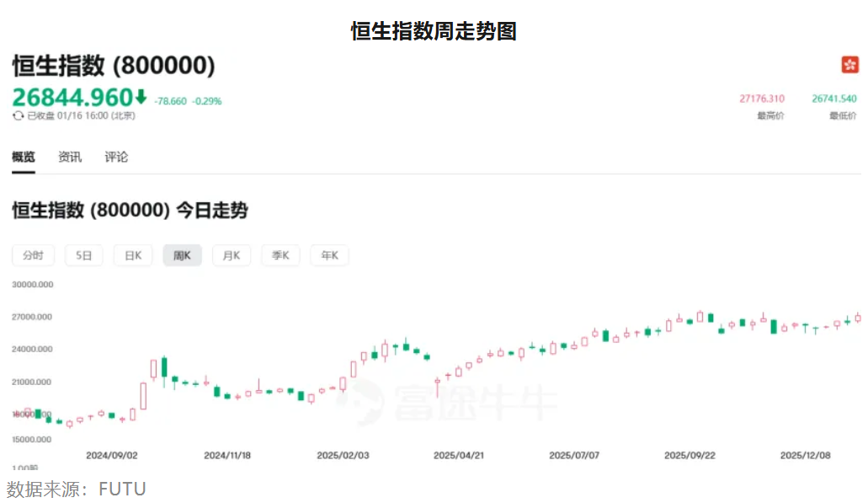The width and height of the screenshot is (868, 503).
Task: Click the green down arrow beside price
Action: [x=141, y=97]
